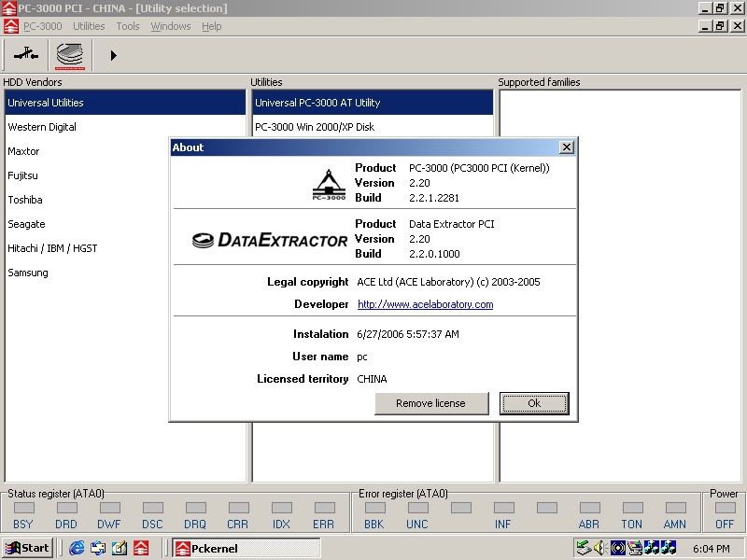747x560 pixels.
Task: Open the acelaboratory.com developer link
Action: [425, 304]
